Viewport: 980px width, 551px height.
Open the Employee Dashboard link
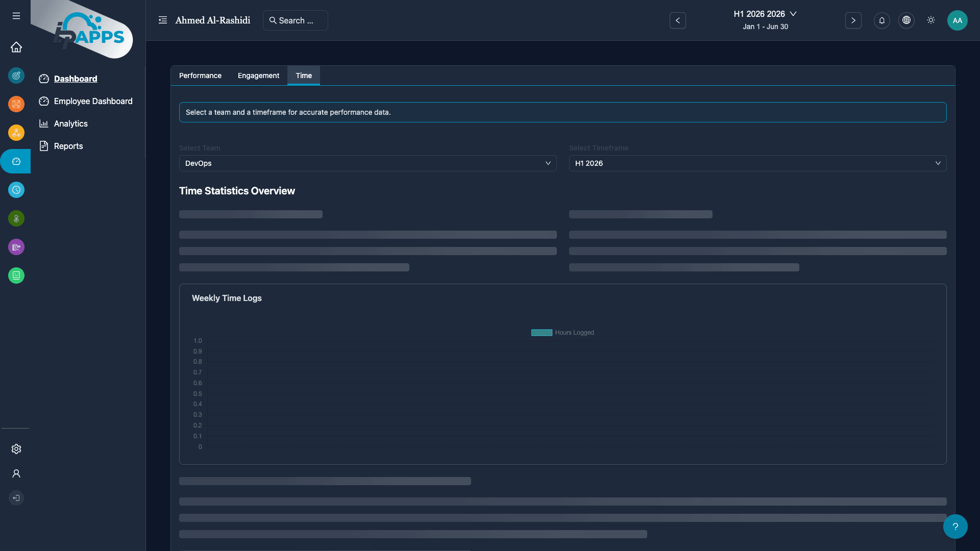[93, 101]
